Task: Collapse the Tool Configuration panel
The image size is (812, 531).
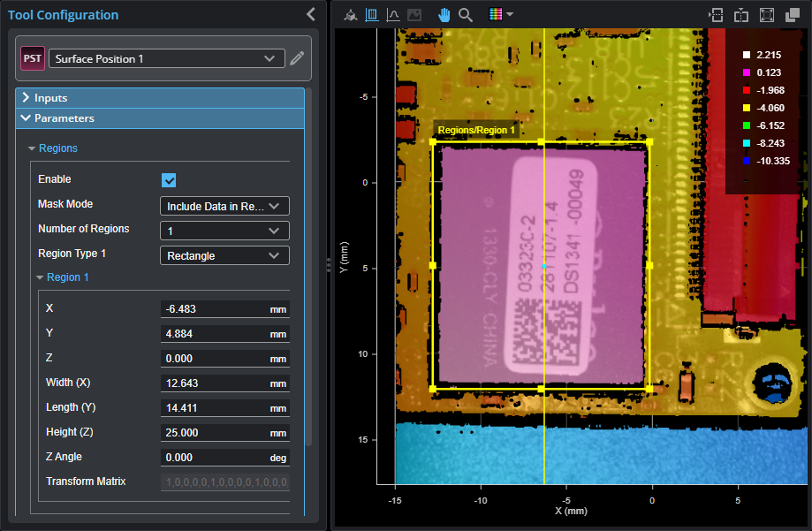Action: coord(310,14)
